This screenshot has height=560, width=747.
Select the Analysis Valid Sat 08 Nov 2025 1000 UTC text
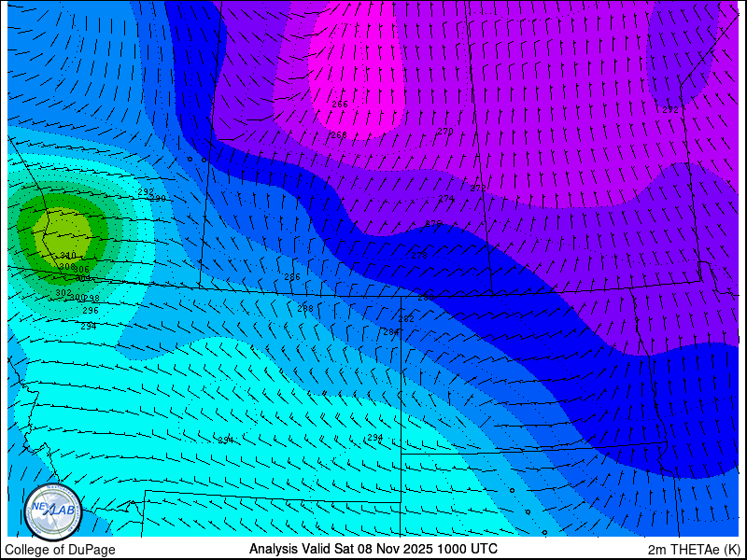coord(373,548)
